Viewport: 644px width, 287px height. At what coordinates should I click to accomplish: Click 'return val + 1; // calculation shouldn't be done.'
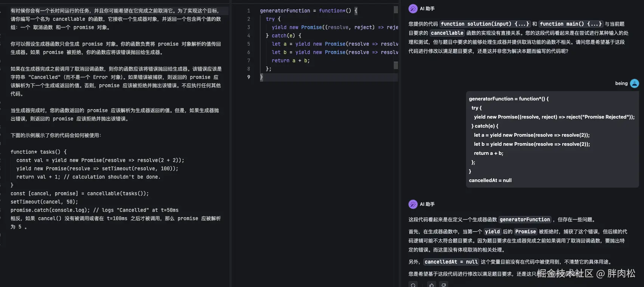point(88,177)
